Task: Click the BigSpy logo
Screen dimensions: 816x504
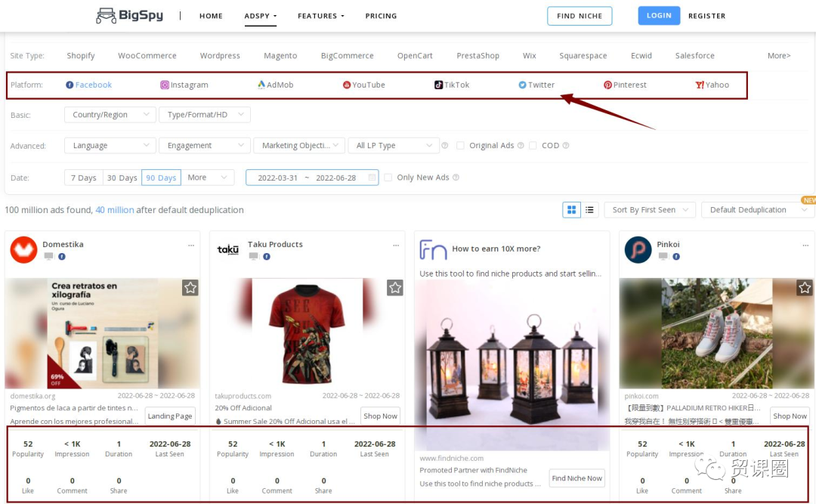Action: [130, 16]
